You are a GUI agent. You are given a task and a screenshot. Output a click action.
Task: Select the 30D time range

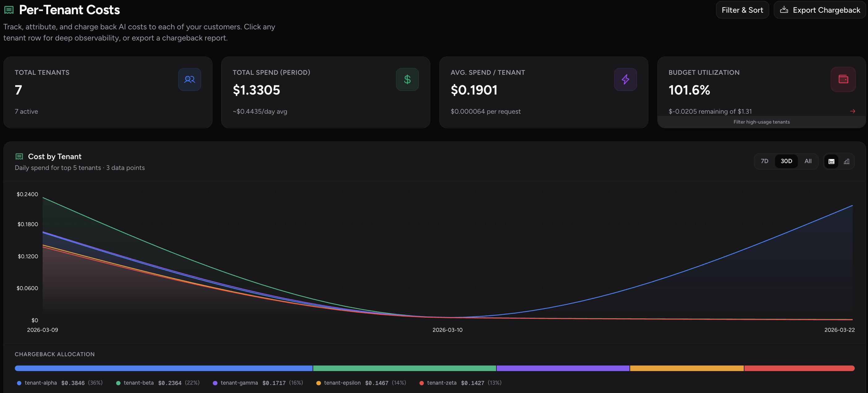click(786, 161)
